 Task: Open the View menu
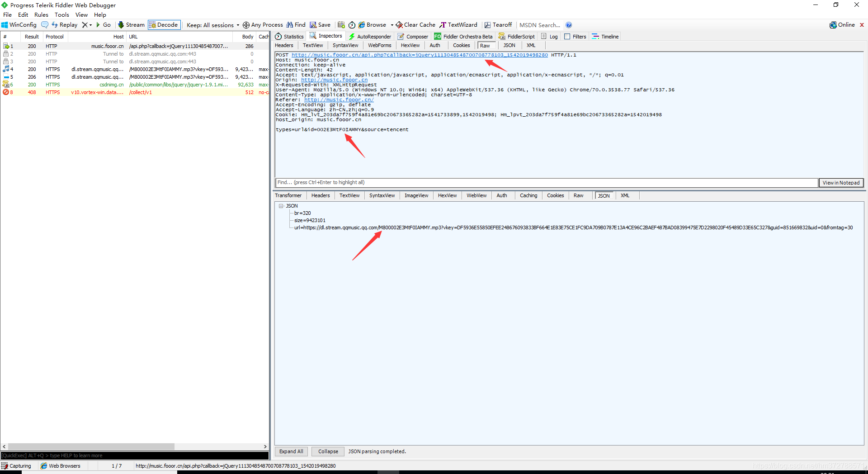pyautogui.click(x=81, y=15)
